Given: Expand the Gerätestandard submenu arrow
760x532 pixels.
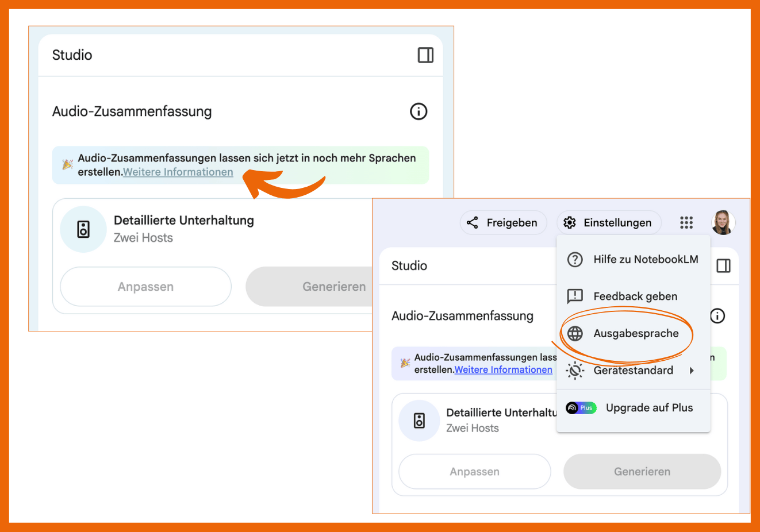Looking at the screenshot, I should [692, 371].
